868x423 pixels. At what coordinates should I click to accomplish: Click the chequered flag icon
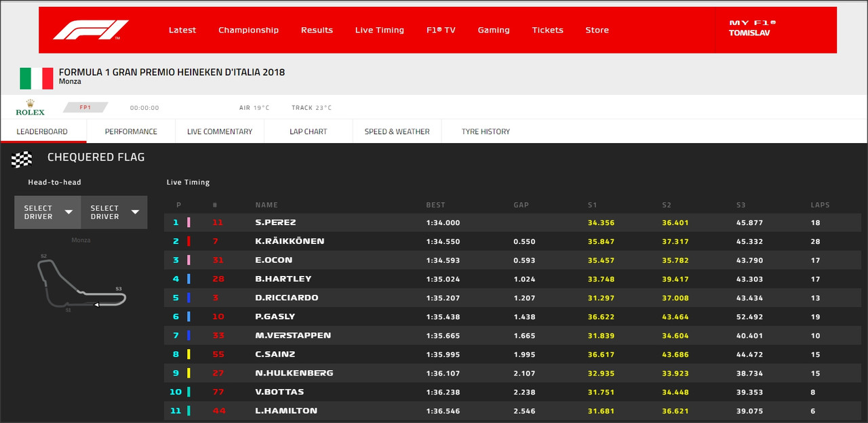22,159
